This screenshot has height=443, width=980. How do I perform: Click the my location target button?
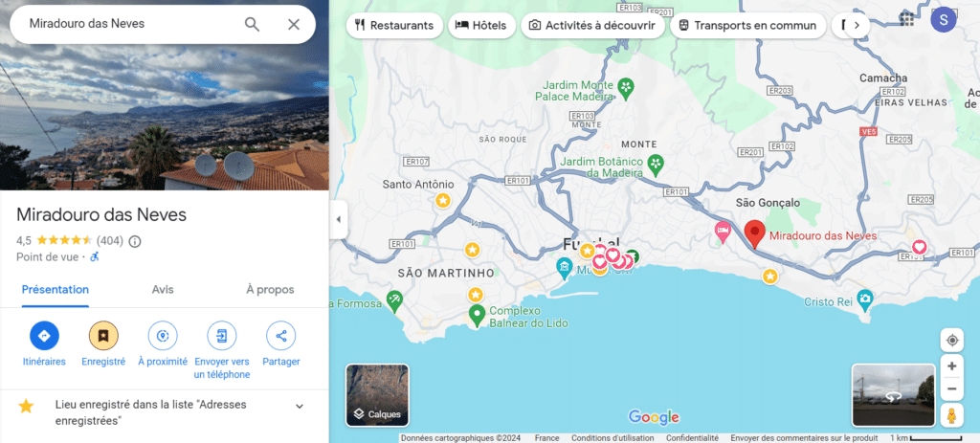[952, 341]
